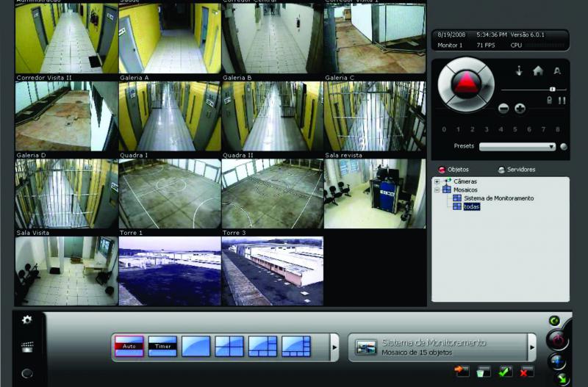
Task: Choose the single-camera layout button
Action: click(196, 346)
